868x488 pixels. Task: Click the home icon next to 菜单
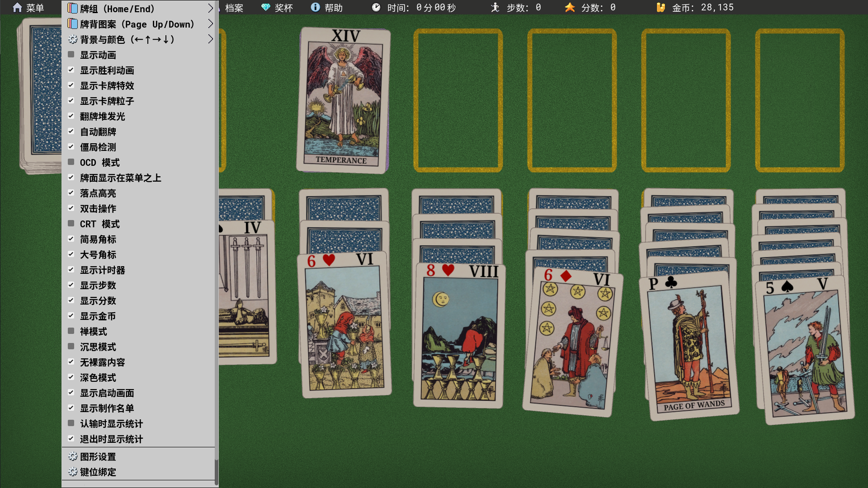coord(17,8)
